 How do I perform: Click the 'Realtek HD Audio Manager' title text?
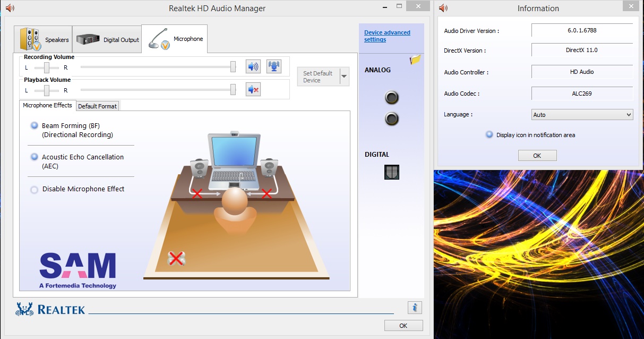217,8
